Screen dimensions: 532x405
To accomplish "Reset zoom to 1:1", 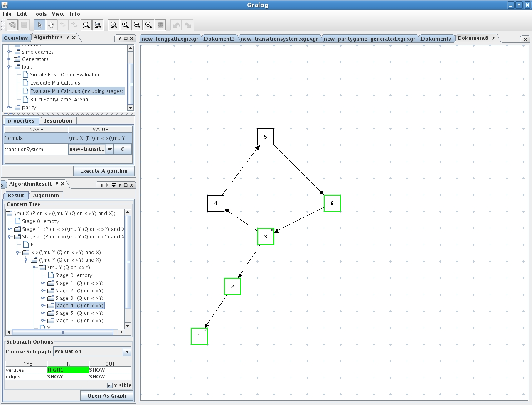I will pos(125,25).
